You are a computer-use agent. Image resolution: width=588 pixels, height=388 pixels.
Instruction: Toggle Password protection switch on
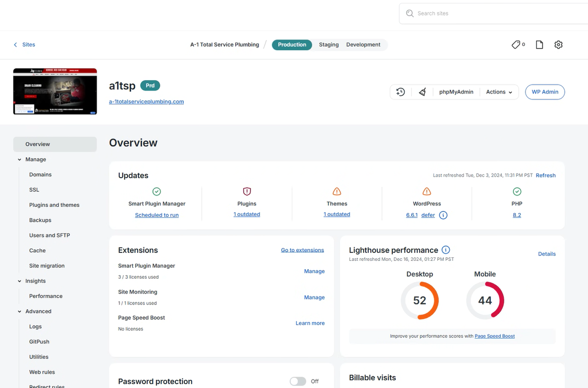(x=298, y=381)
